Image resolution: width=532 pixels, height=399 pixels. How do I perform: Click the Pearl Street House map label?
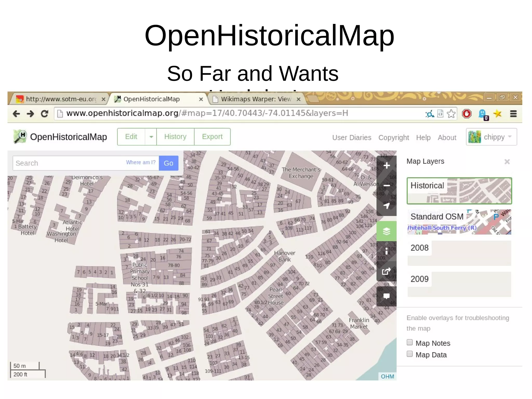(276, 296)
